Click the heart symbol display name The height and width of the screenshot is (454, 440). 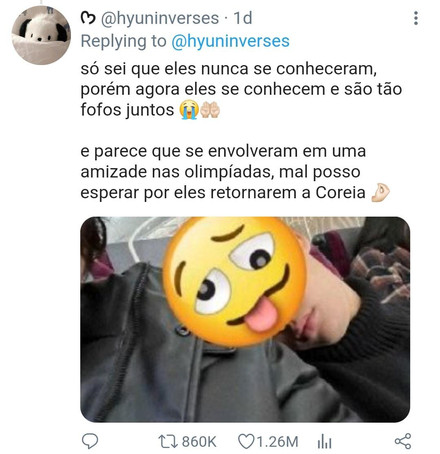point(88,18)
